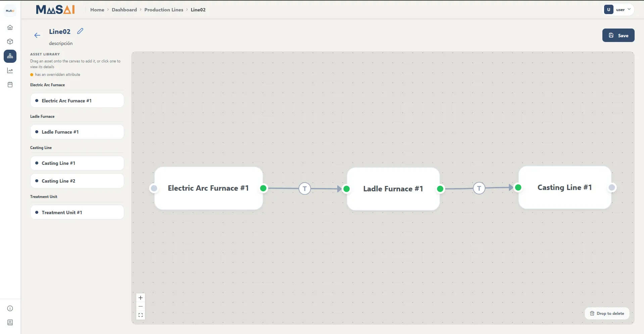Select Electric Arc Furnace #1 library asset
This screenshot has width=644, height=334.
click(x=77, y=101)
